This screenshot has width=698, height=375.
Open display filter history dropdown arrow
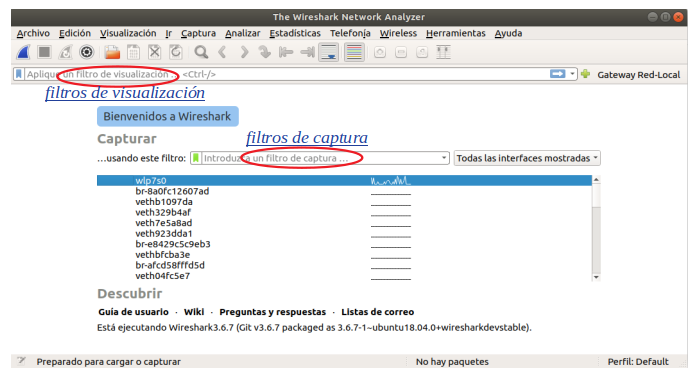(572, 74)
